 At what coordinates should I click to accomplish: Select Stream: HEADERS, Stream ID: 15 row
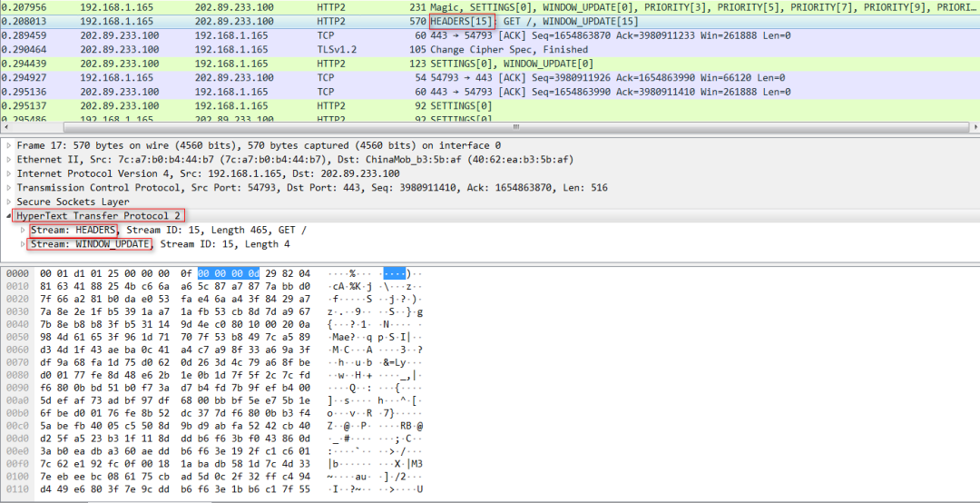pos(490,230)
